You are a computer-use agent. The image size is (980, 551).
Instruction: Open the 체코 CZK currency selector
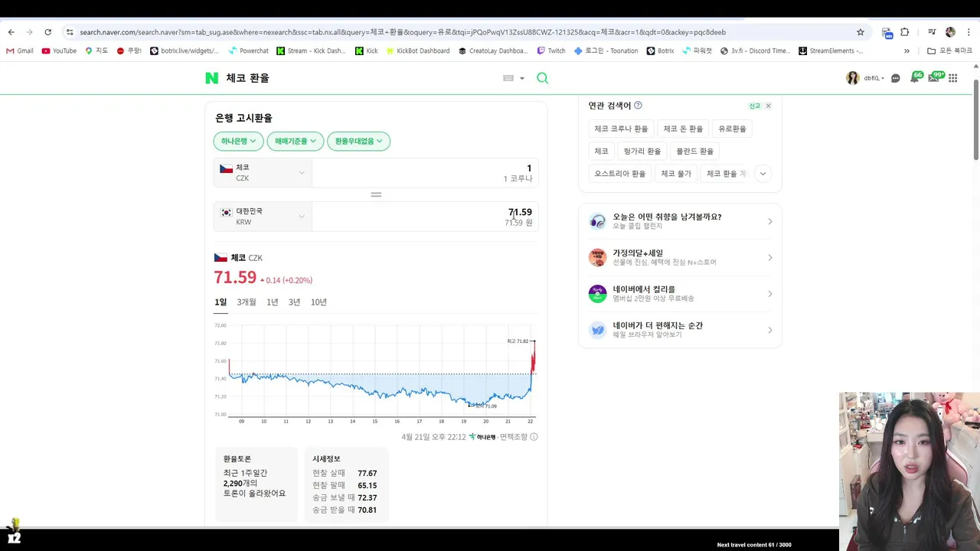click(x=263, y=172)
